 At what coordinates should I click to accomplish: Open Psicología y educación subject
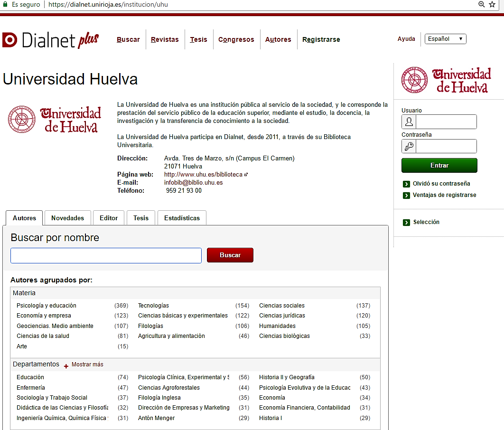click(x=47, y=306)
